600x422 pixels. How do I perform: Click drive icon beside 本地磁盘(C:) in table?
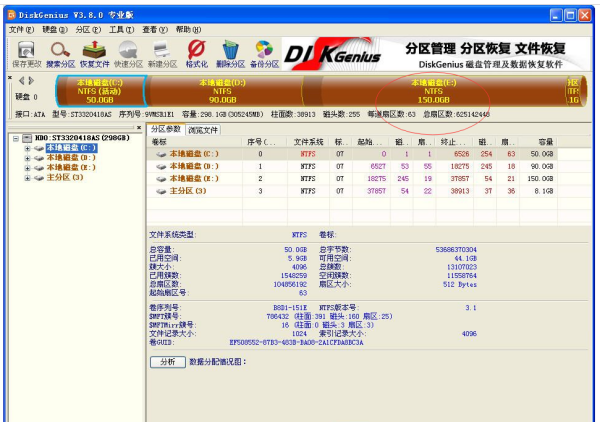coord(161,154)
